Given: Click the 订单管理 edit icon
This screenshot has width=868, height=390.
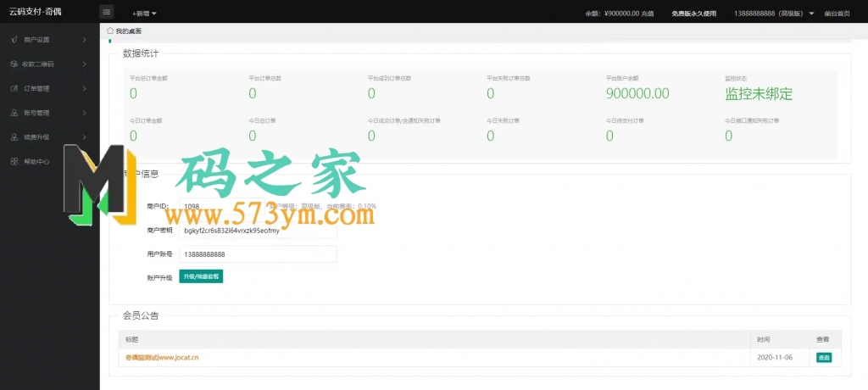Looking at the screenshot, I should pyautogui.click(x=14, y=89).
